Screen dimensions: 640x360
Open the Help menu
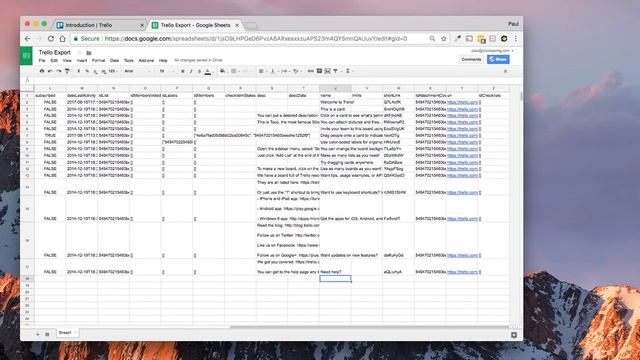pos(163,60)
